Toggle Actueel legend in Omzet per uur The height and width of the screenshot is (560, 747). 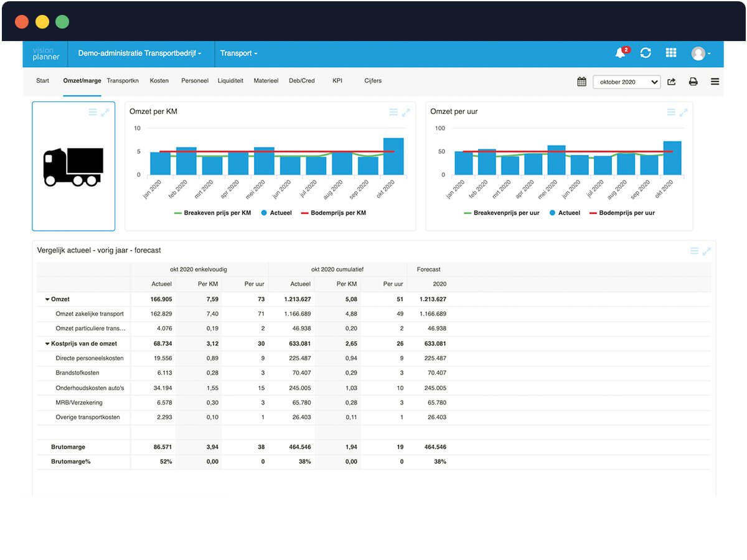tap(565, 213)
